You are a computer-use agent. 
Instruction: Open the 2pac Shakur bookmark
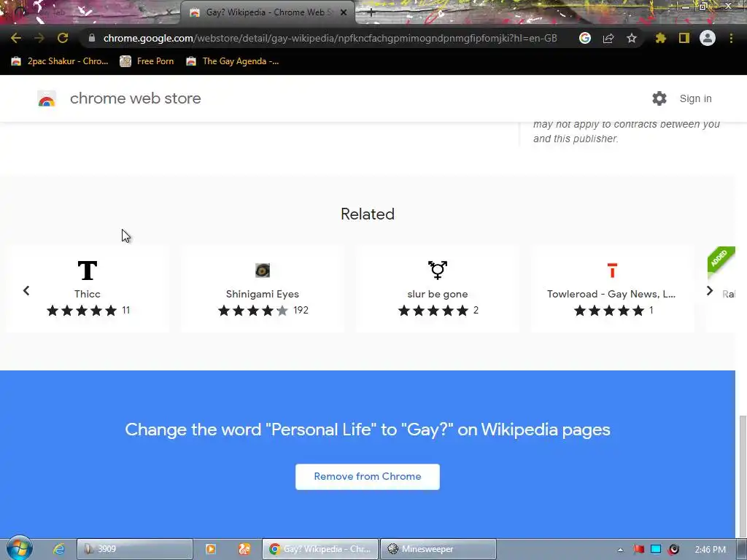click(x=60, y=61)
